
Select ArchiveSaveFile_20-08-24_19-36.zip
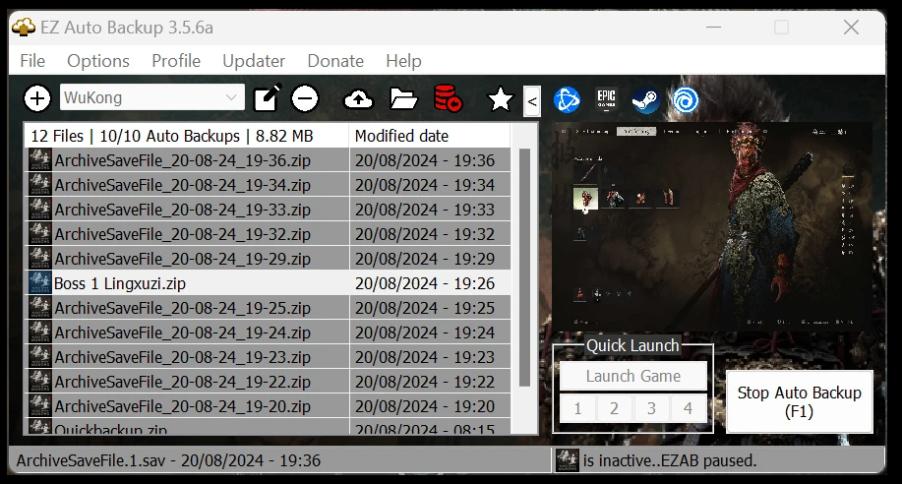pos(269,160)
